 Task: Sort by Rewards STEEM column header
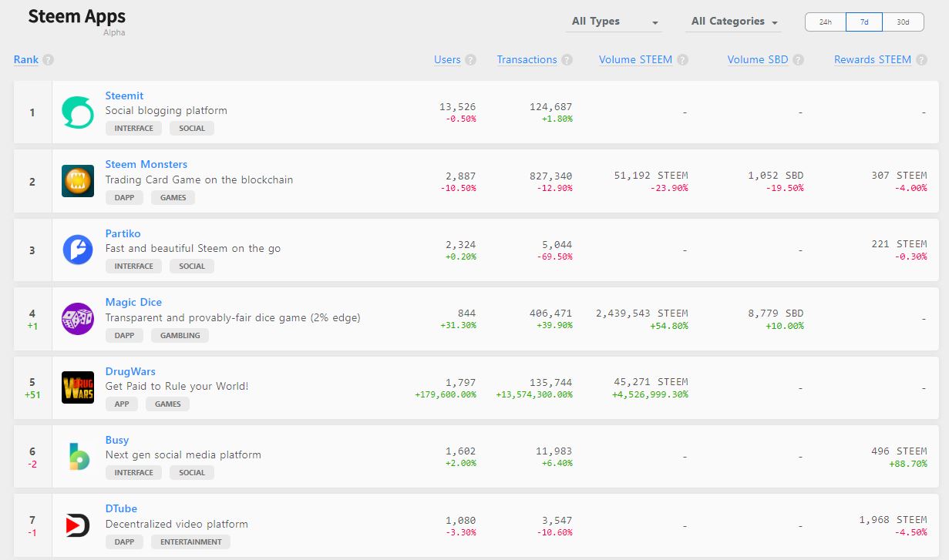tap(873, 60)
